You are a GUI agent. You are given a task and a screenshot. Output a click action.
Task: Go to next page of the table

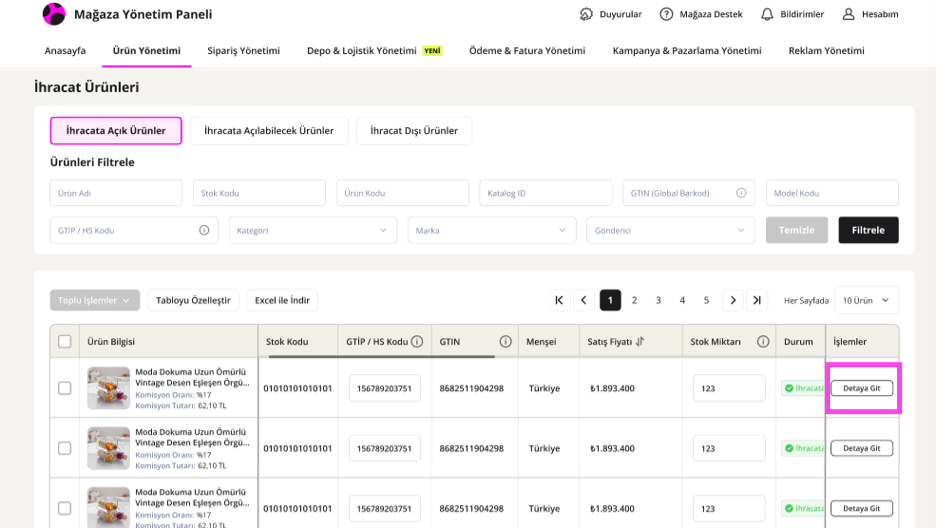point(733,300)
